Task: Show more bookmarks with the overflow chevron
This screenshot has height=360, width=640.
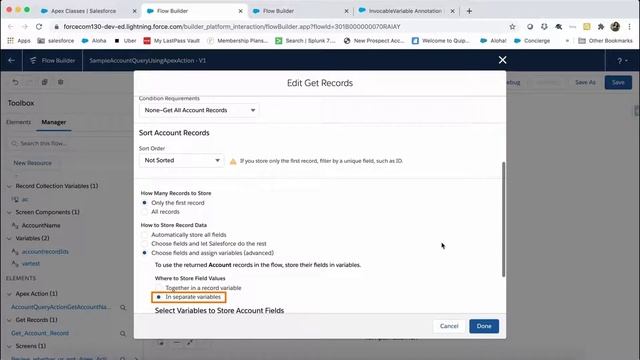Action: point(567,40)
